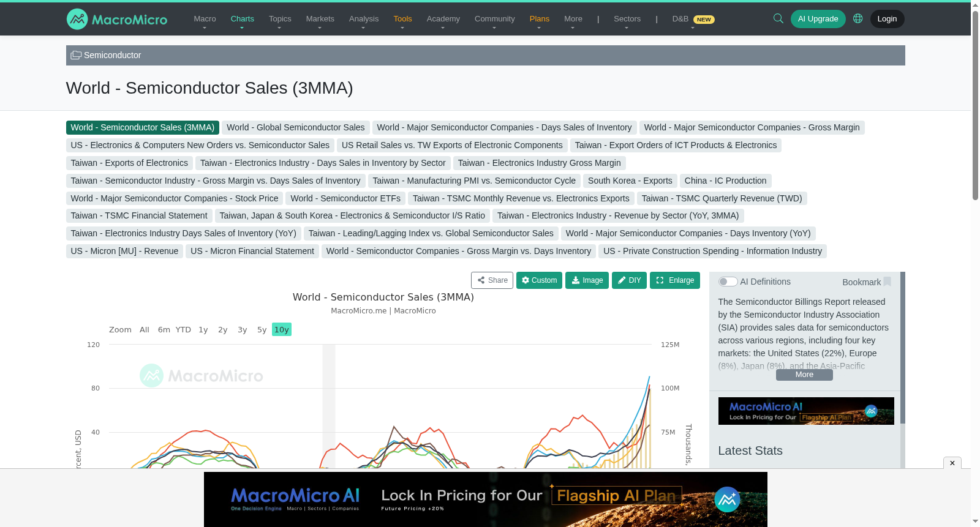Open the Markets dropdown
This screenshot has height=527, width=980.
320,19
